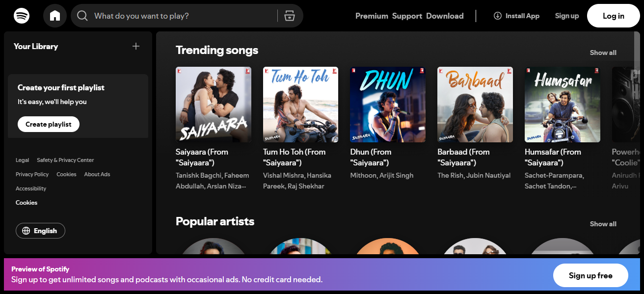Click the Install App download icon
644x294 pixels.
click(498, 16)
